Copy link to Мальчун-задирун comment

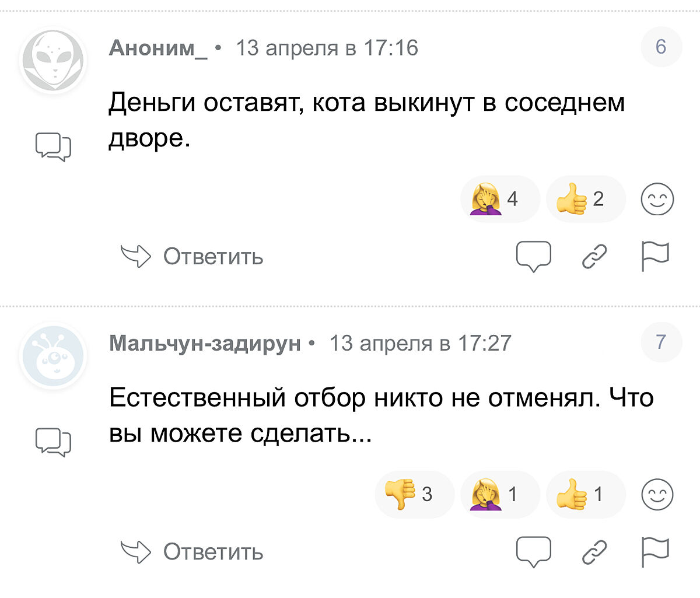(x=594, y=552)
